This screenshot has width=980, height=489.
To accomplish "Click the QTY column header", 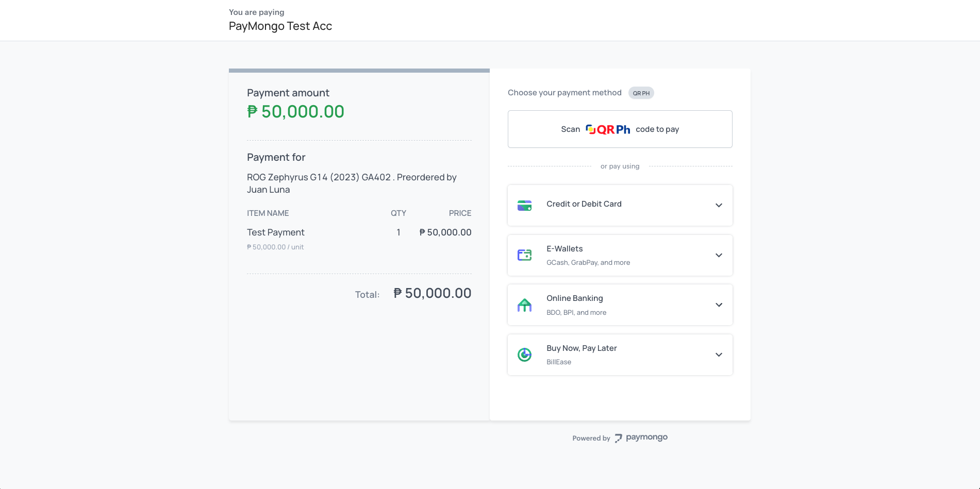I will coord(398,213).
